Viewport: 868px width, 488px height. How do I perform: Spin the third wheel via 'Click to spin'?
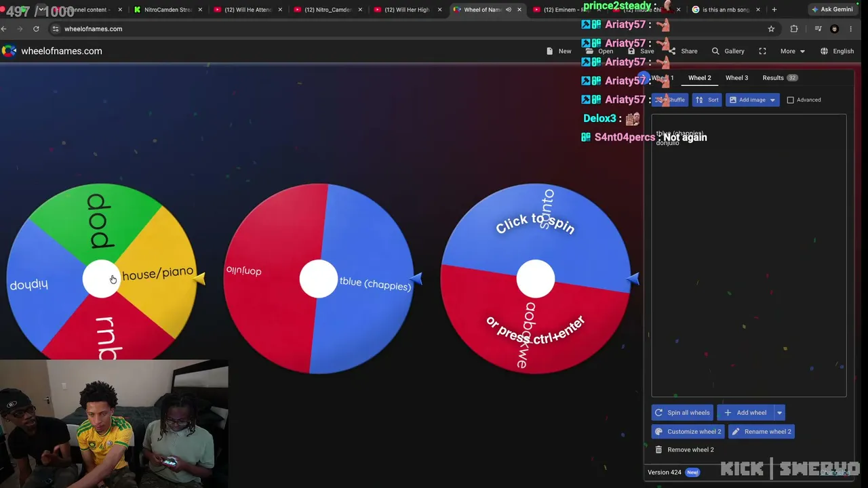[x=536, y=223]
